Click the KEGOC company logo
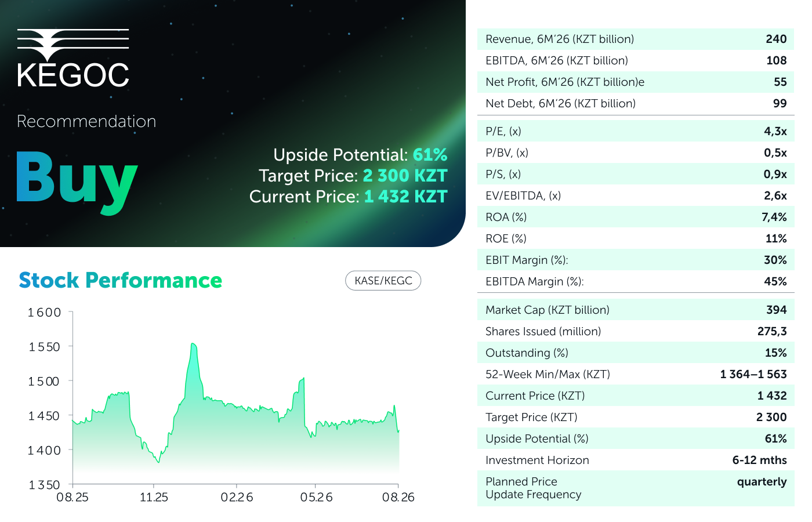Viewport: 812px width, 522px height. 73,59
